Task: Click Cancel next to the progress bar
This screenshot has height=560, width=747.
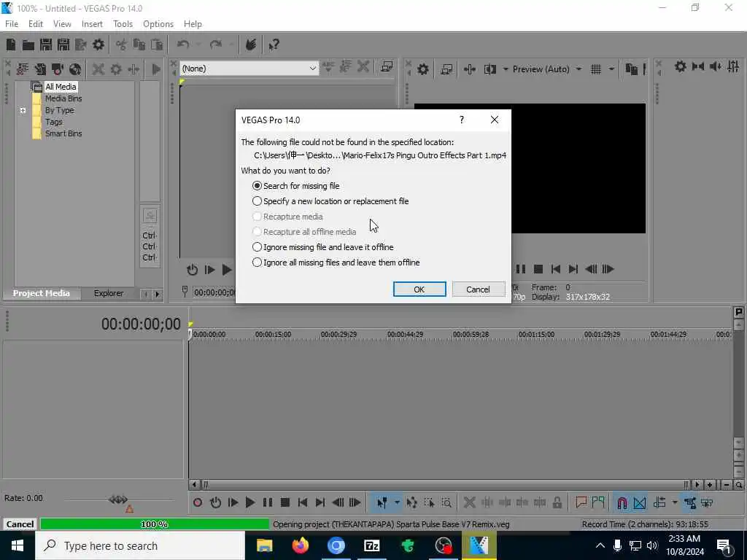Action: tap(20, 524)
